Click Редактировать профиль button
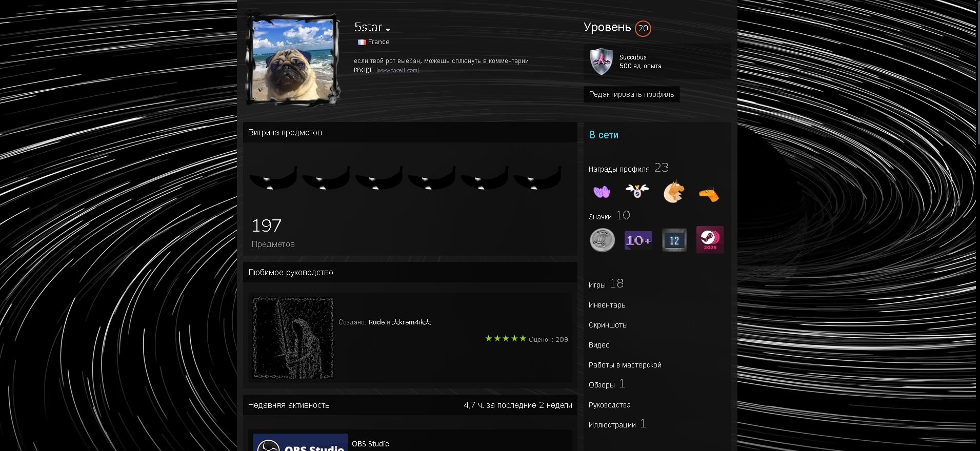Image resolution: width=980 pixels, height=451 pixels. click(x=631, y=94)
